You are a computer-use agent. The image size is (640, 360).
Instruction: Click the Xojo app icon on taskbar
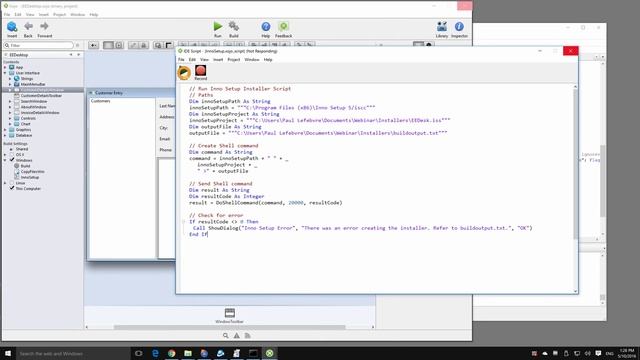(270, 353)
